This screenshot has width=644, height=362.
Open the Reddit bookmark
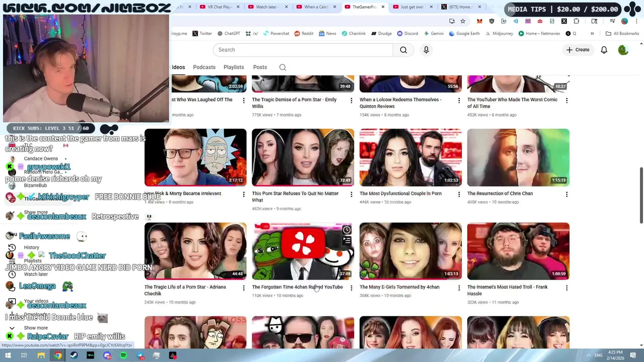(304, 34)
